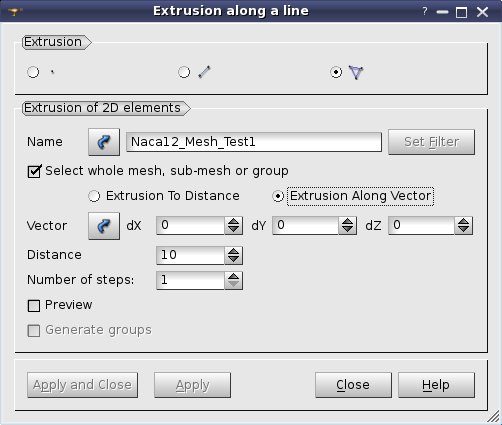This screenshot has height=425, width=502.
Task: Click the Name field Naca12_Mesh_Test1
Action: point(254,142)
